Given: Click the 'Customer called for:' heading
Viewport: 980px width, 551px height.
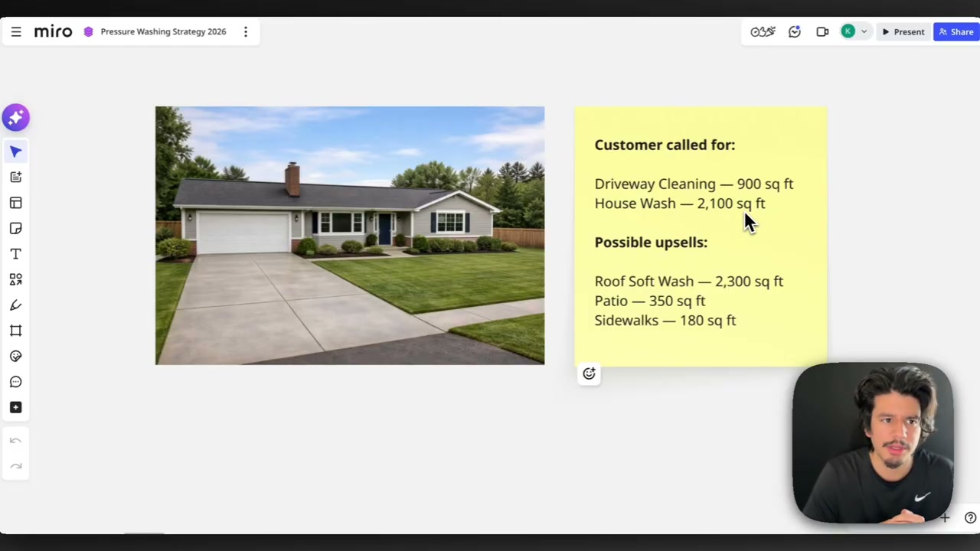Looking at the screenshot, I should click(665, 145).
